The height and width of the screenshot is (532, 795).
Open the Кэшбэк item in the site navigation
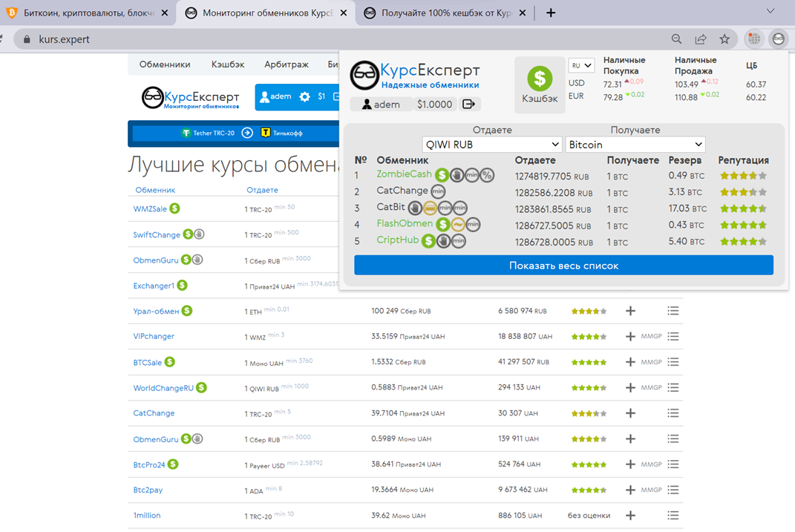(x=228, y=65)
